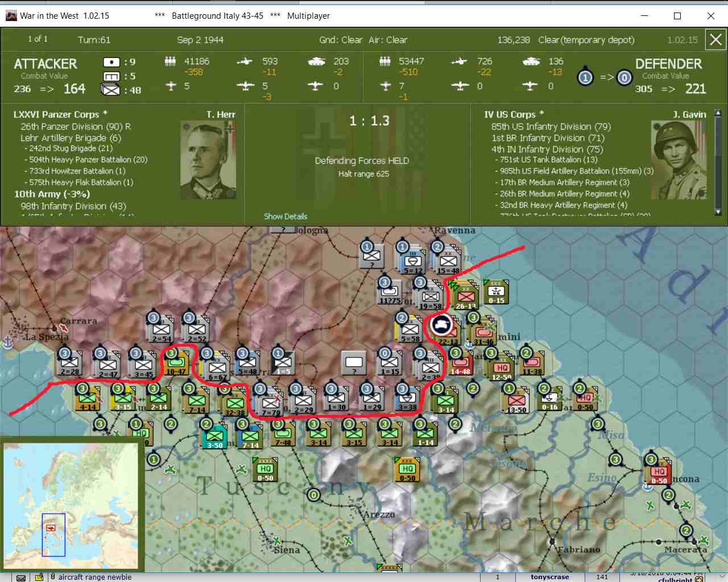Close the combat report panel

[715, 40]
